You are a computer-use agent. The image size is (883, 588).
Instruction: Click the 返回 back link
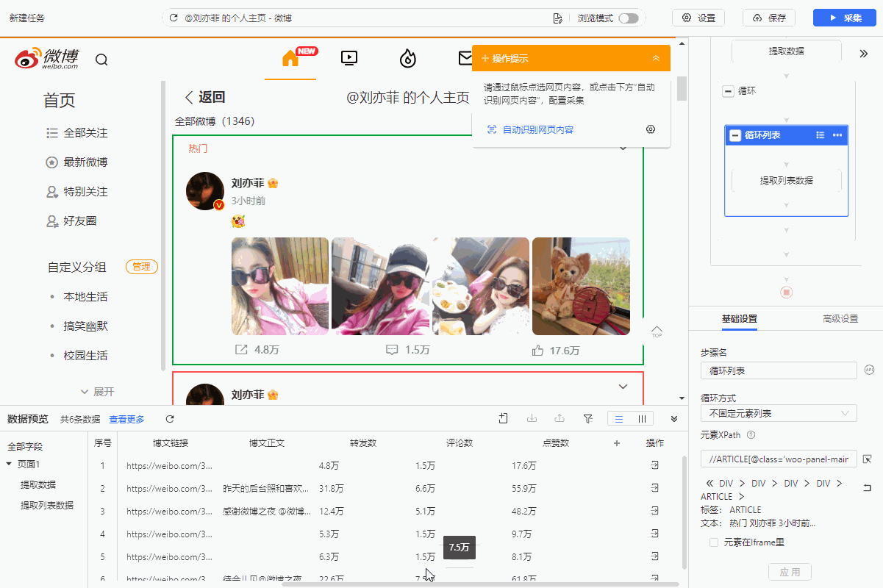click(x=204, y=97)
